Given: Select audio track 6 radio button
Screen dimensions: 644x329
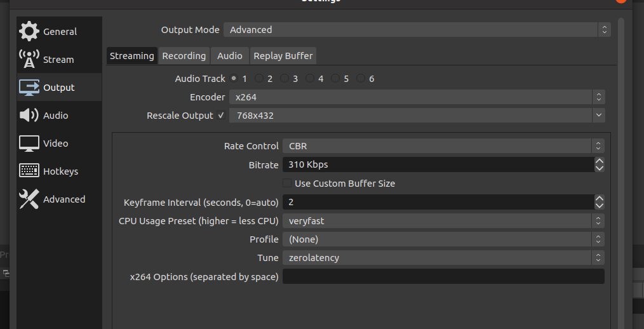Looking at the screenshot, I should click(x=361, y=78).
